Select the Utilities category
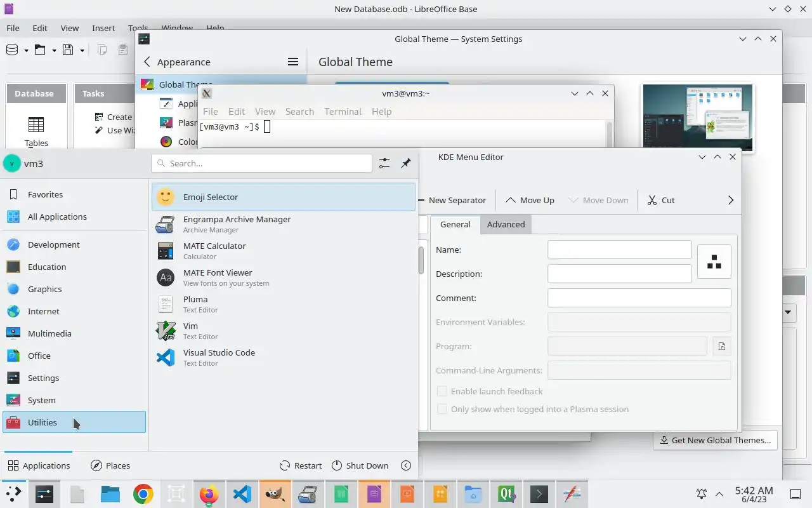Image resolution: width=812 pixels, height=508 pixels. [74, 422]
